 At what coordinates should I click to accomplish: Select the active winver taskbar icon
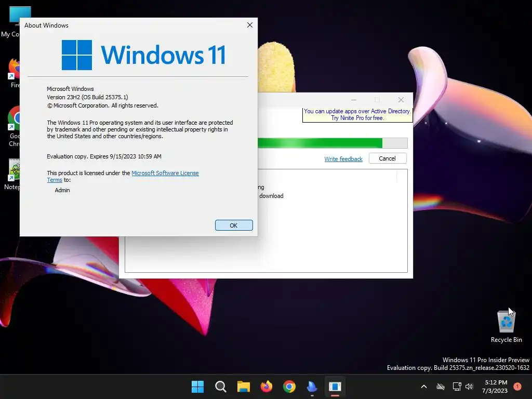tap(335, 387)
